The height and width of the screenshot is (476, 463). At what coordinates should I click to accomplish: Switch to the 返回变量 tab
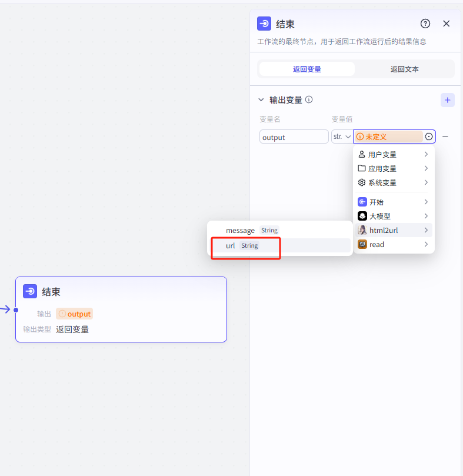307,69
